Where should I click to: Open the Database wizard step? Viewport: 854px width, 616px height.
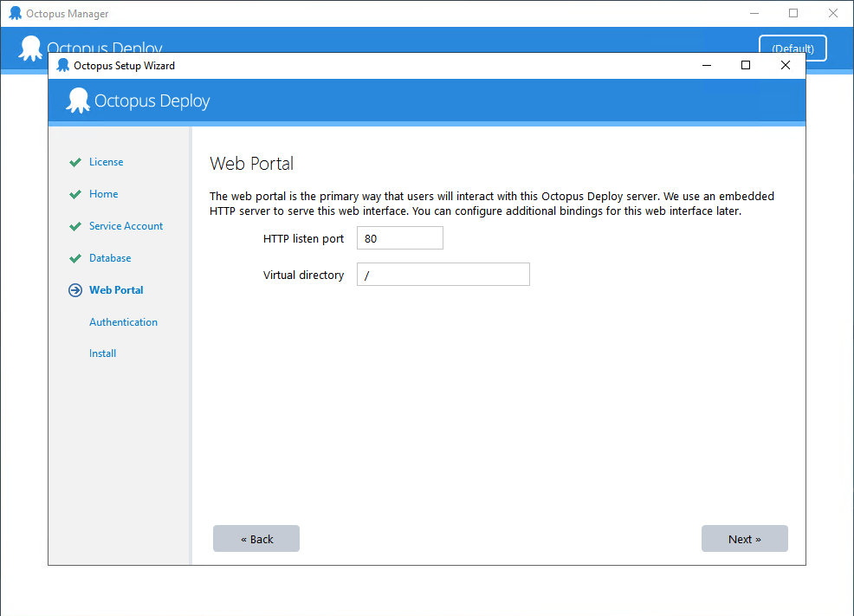[110, 258]
